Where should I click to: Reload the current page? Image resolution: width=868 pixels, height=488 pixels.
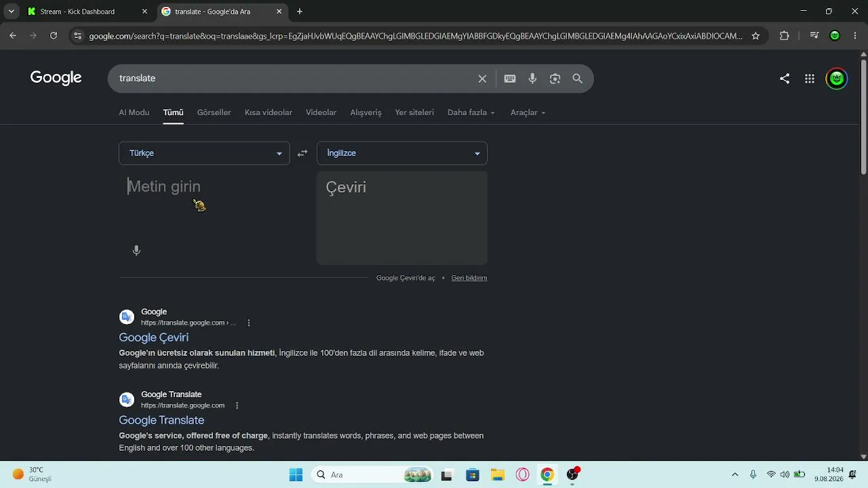click(x=54, y=36)
